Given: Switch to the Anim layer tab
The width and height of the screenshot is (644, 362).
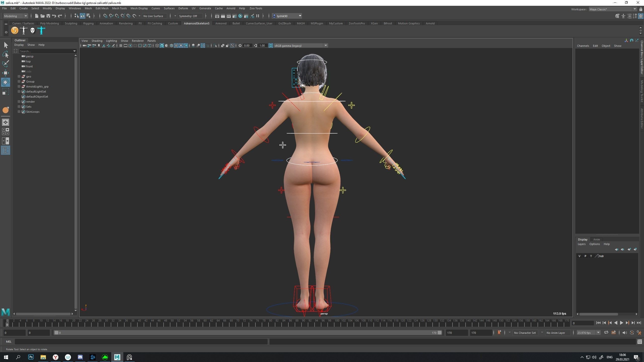Looking at the screenshot, I should coord(596,239).
